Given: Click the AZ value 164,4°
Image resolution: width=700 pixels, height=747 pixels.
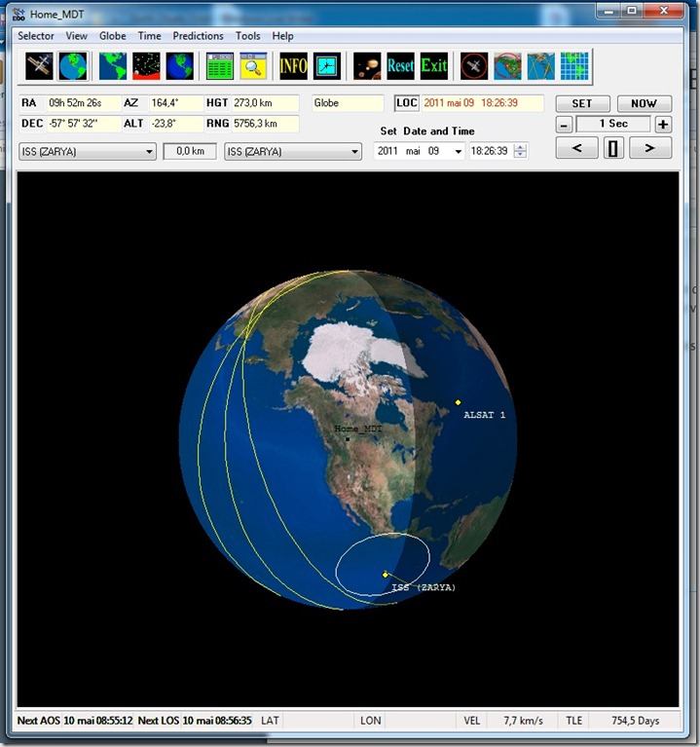Looking at the screenshot, I should (x=176, y=103).
